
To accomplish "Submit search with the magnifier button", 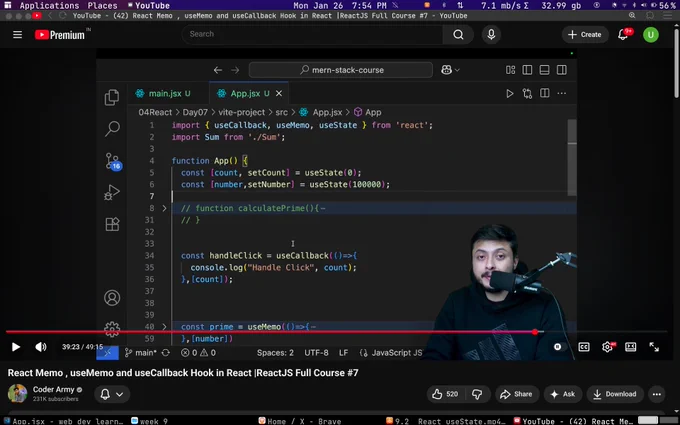I will pos(458,34).
